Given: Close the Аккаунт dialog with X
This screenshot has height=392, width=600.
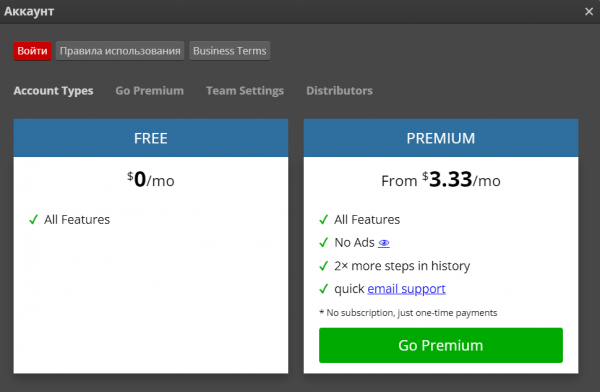Looking at the screenshot, I should (589, 11).
